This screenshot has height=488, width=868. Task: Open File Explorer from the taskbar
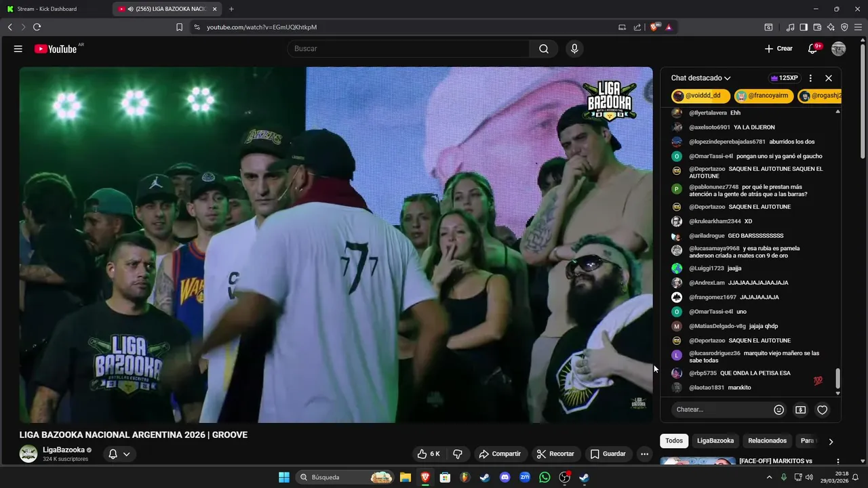[x=405, y=477]
